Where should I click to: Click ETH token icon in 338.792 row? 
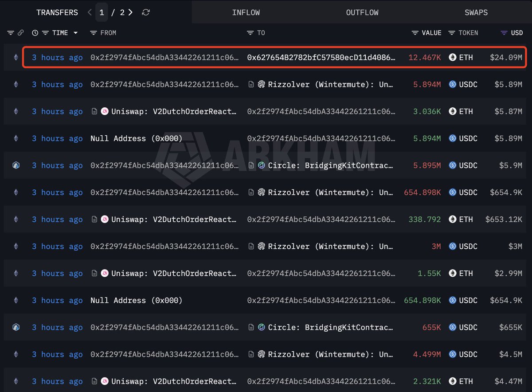click(453, 219)
